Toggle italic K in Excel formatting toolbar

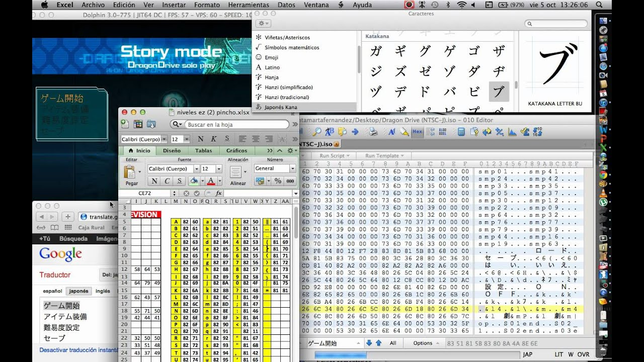point(214,139)
